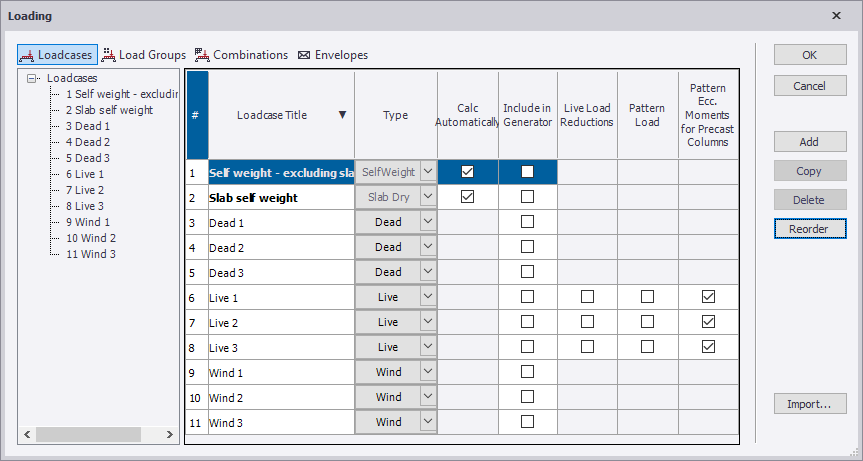Close the Loading dialog
Image resolution: width=863 pixels, height=461 pixels.
click(836, 15)
